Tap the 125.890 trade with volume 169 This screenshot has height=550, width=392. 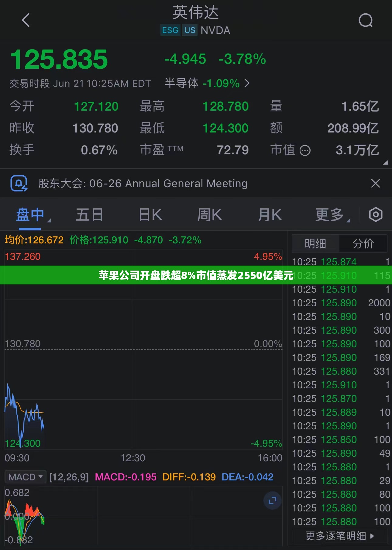pos(341,358)
